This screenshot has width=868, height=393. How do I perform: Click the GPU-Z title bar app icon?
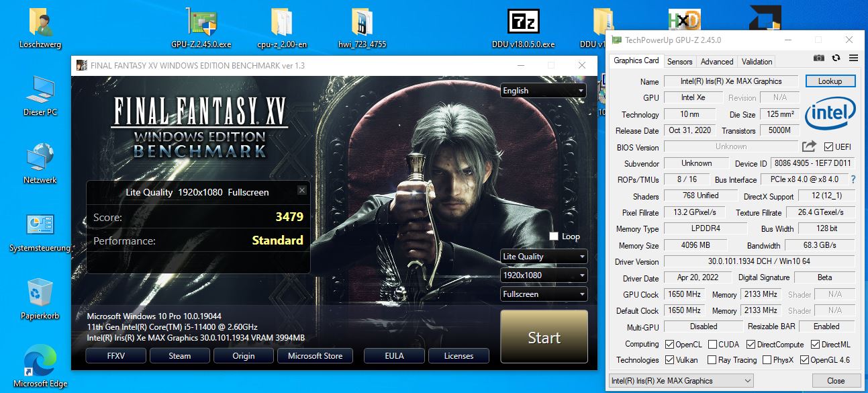point(616,40)
